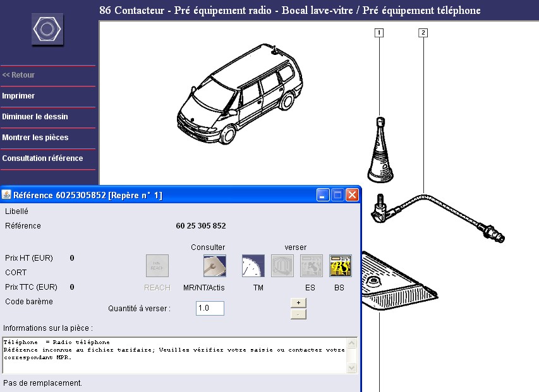
Task: Increase quantity with the plus button
Action: coord(298,302)
